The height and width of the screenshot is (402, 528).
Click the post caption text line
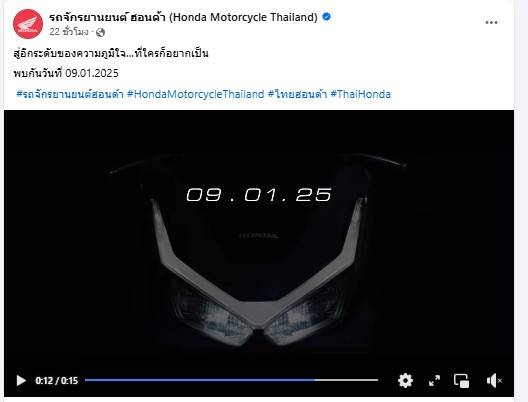(111, 53)
